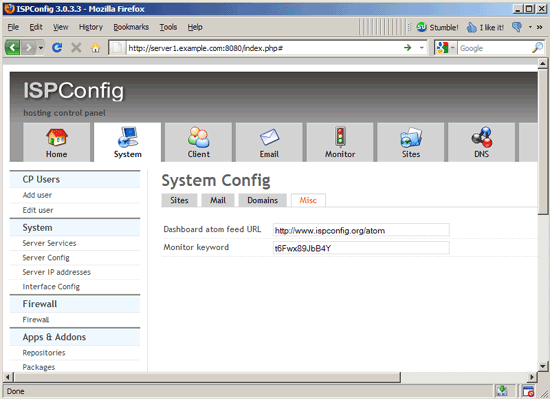Open Server IP addresses link

tap(56, 272)
